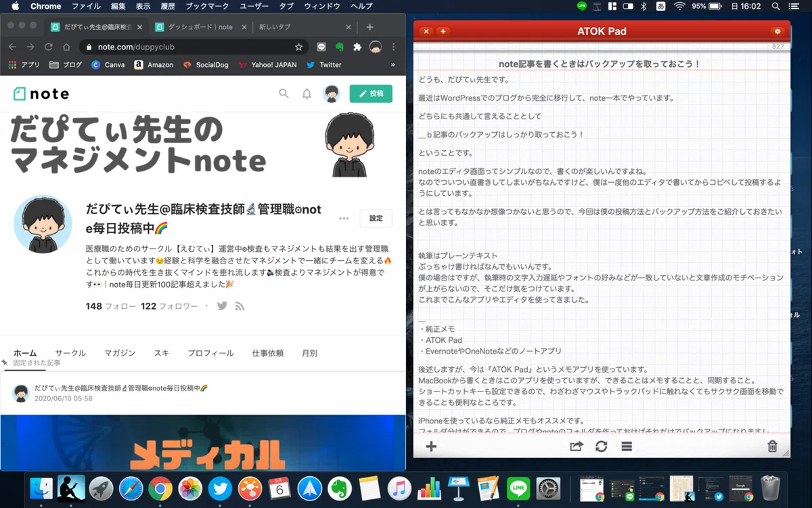Click ATOK Pad memo title line

[x=600, y=64]
